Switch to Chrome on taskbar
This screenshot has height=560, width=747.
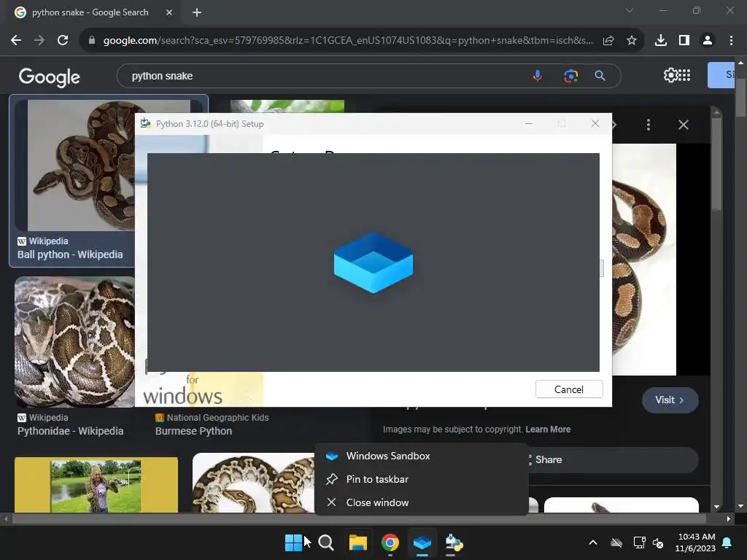pos(390,542)
